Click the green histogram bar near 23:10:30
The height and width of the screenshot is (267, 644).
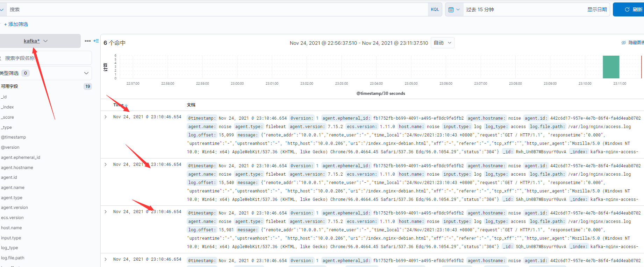pos(611,67)
